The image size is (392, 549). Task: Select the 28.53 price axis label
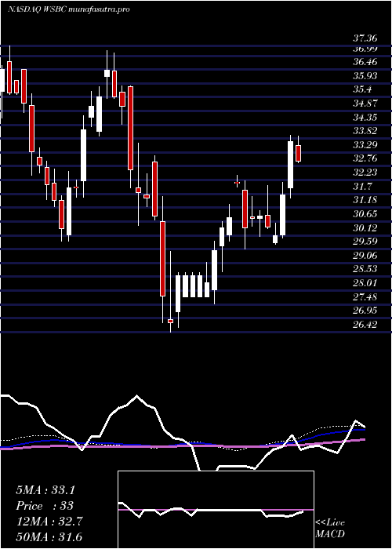(365, 269)
